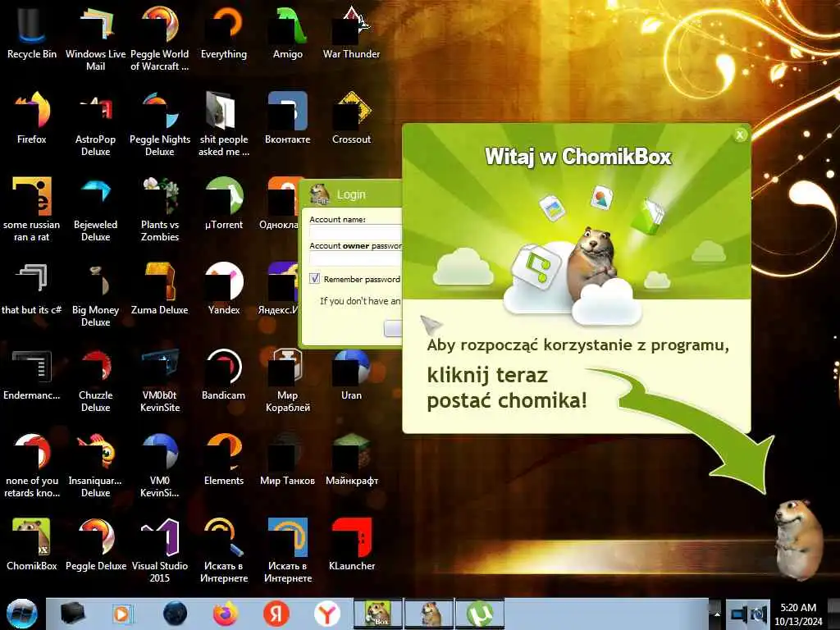The width and height of the screenshot is (840, 630).
Task: Switch to the ChomikBox taskbar window labeled Box
Action: pyautogui.click(x=378, y=614)
